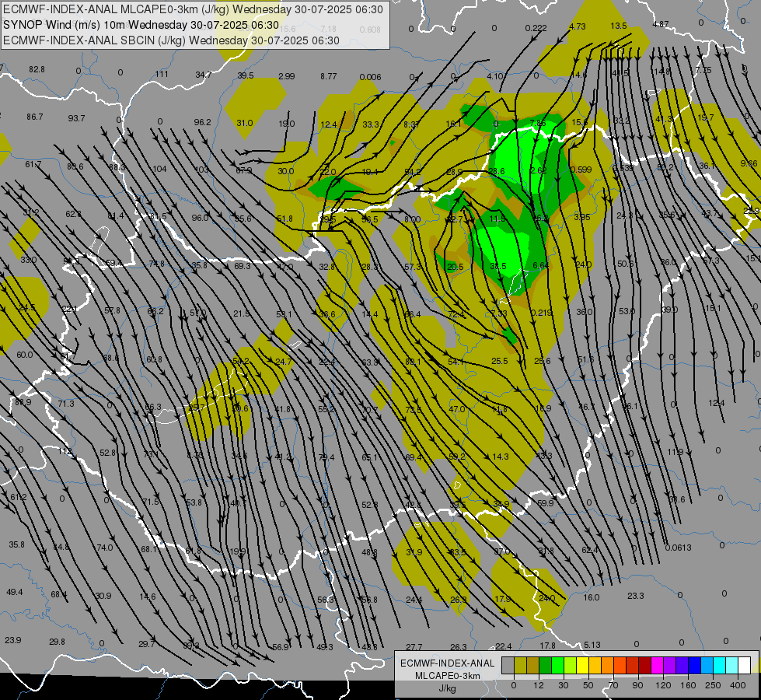Image resolution: width=761 pixels, height=700 pixels.
Task: Click the legend tick label 90
Action: pos(637,685)
